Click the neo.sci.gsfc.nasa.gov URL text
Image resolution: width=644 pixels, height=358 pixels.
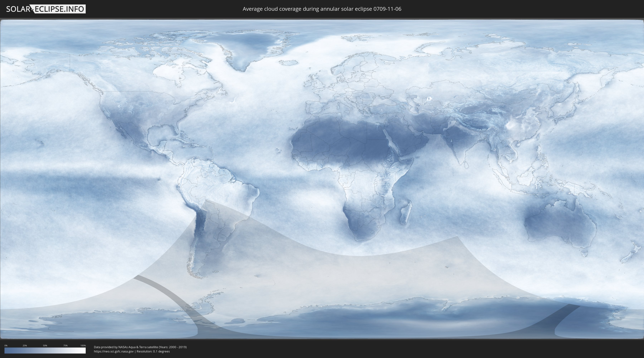(x=114, y=352)
